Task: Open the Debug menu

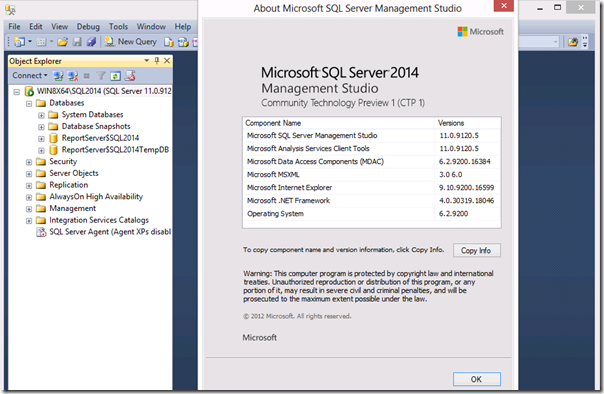Action: 88,27
